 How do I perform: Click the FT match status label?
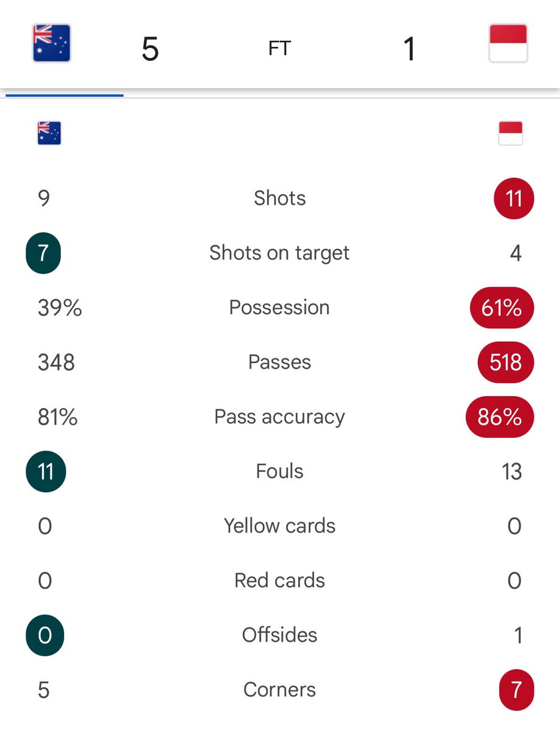279,49
